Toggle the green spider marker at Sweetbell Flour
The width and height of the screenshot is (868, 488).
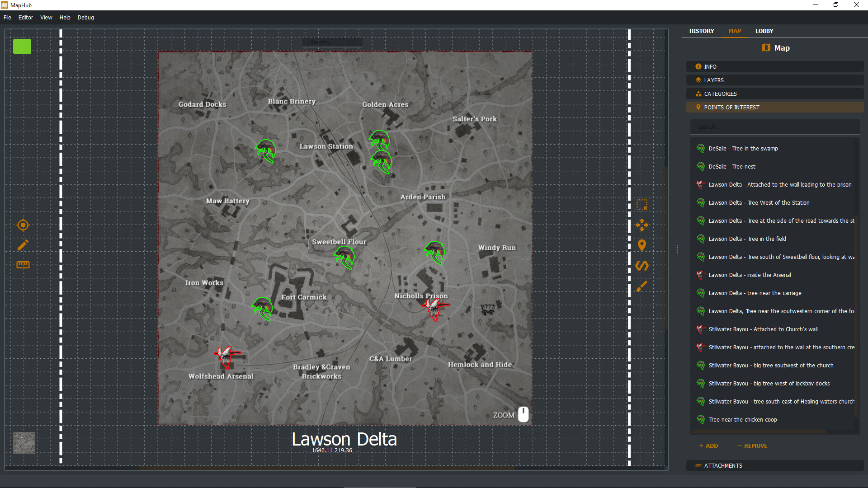click(344, 258)
